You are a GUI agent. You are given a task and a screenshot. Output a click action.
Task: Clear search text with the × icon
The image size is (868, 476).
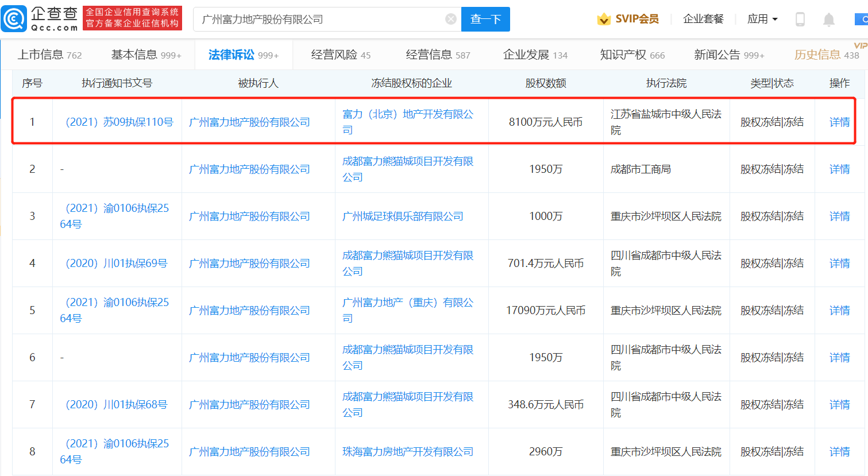(x=450, y=18)
